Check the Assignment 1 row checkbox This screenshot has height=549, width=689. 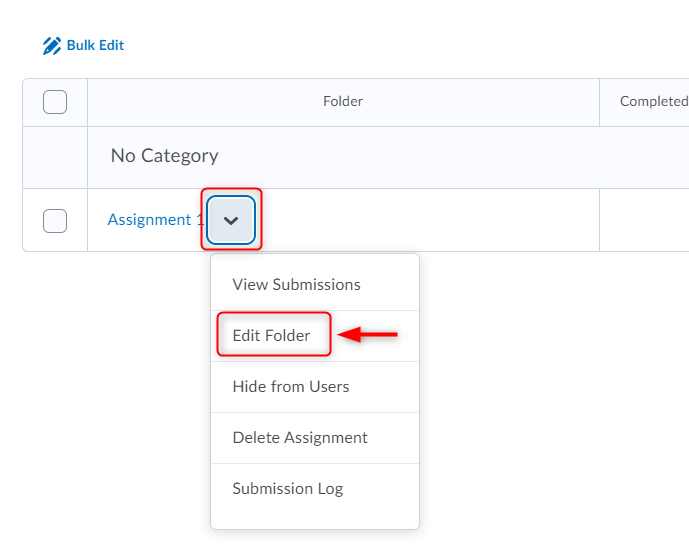[55, 220]
